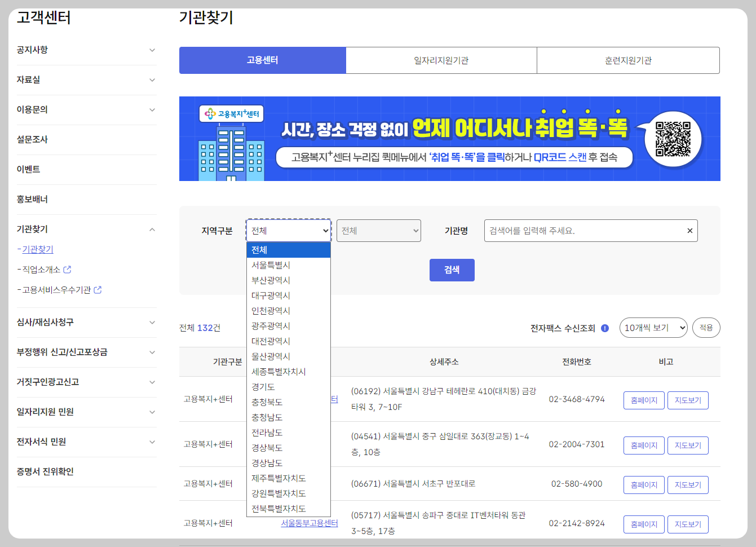Switch to the 훈련지원기관 tab

(x=627, y=60)
